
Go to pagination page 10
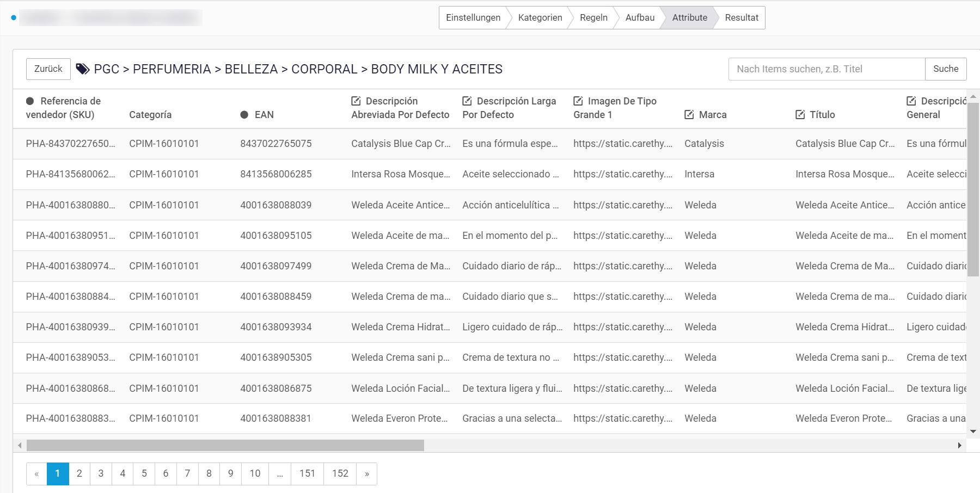(255, 473)
